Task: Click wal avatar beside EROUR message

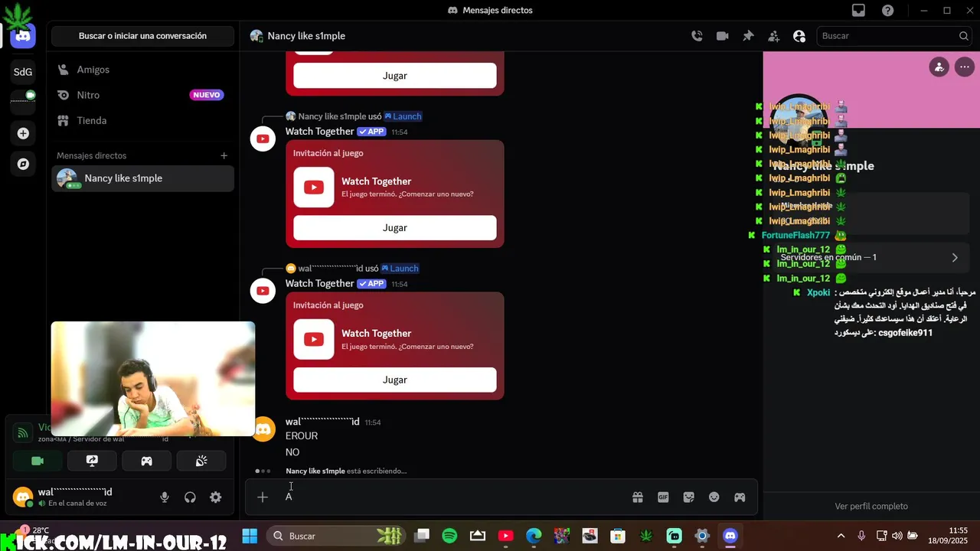Action: point(263,429)
